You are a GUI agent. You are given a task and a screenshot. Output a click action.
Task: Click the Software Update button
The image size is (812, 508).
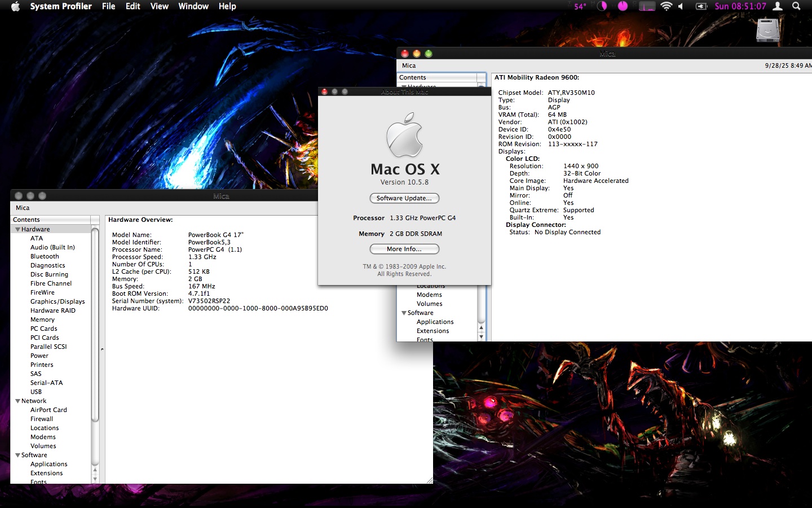coord(404,198)
